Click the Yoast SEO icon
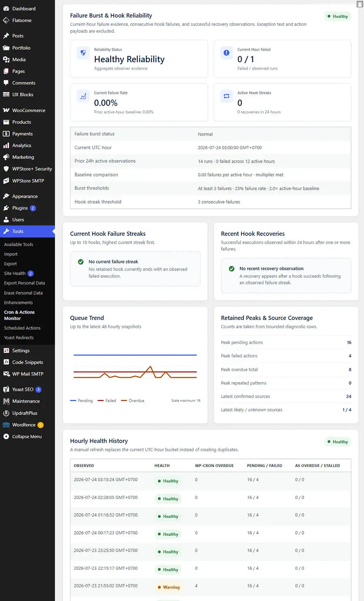The height and width of the screenshot is (601, 364). [x=6, y=389]
